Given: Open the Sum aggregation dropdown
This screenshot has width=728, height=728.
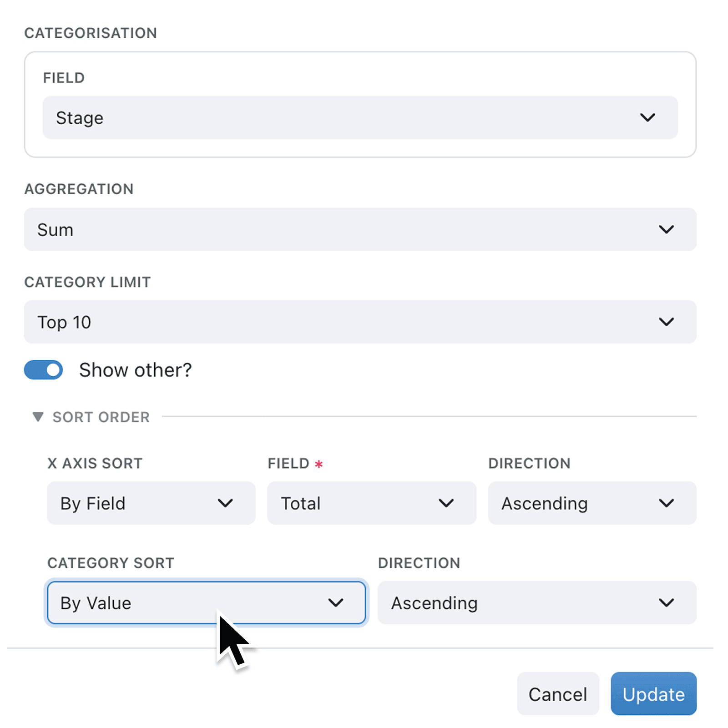Looking at the screenshot, I should 359,230.
